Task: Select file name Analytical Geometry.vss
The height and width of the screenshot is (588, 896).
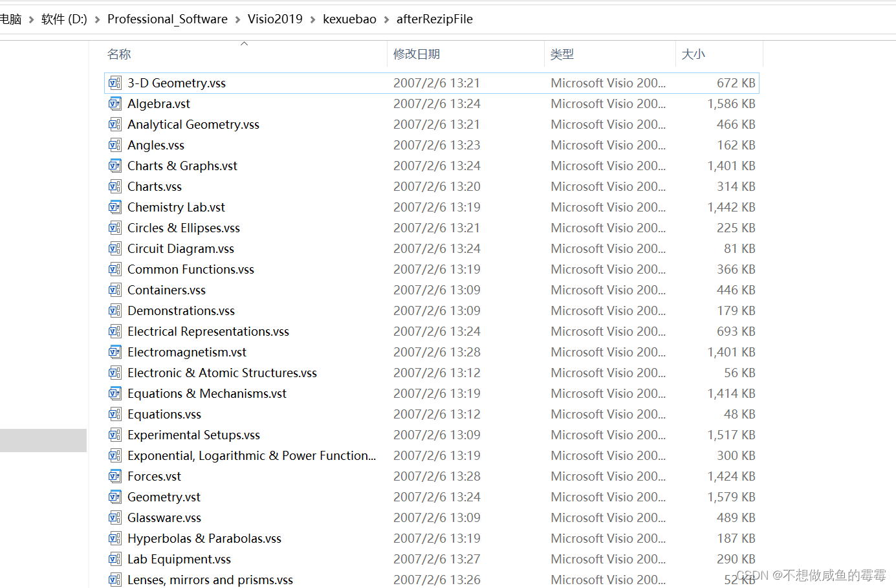Action: click(x=193, y=124)
